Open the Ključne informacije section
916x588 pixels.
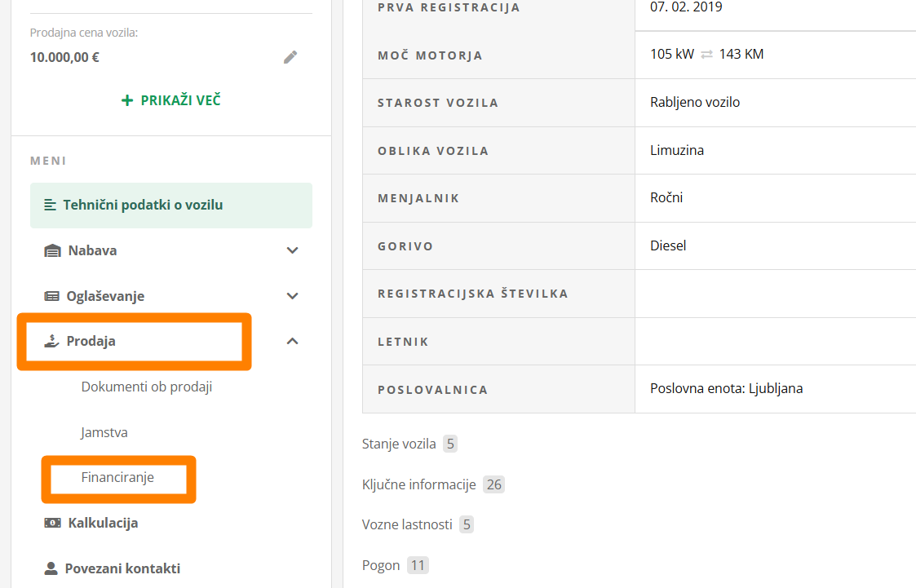tap(418, 485)
